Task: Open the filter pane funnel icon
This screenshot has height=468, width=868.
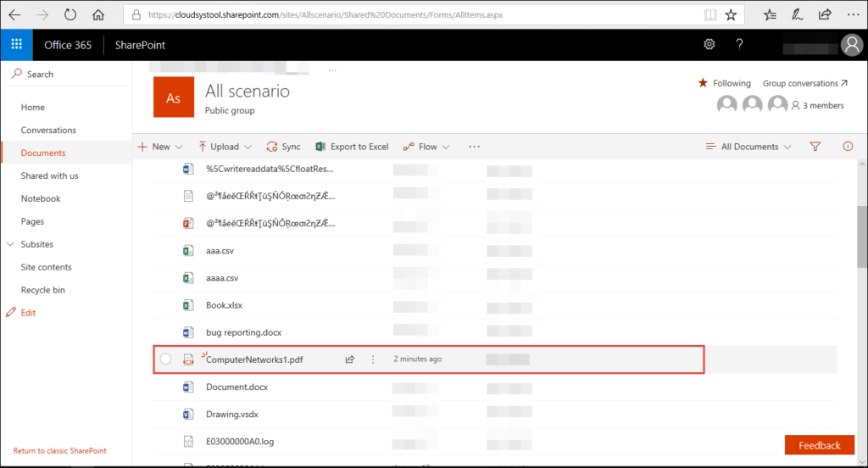Action: [x=815, y=147]
